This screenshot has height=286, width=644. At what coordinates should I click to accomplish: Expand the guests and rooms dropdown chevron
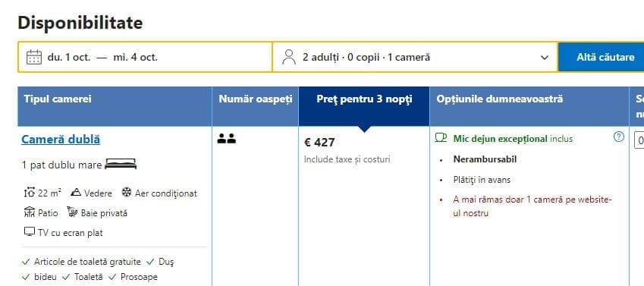coord(545,58)
